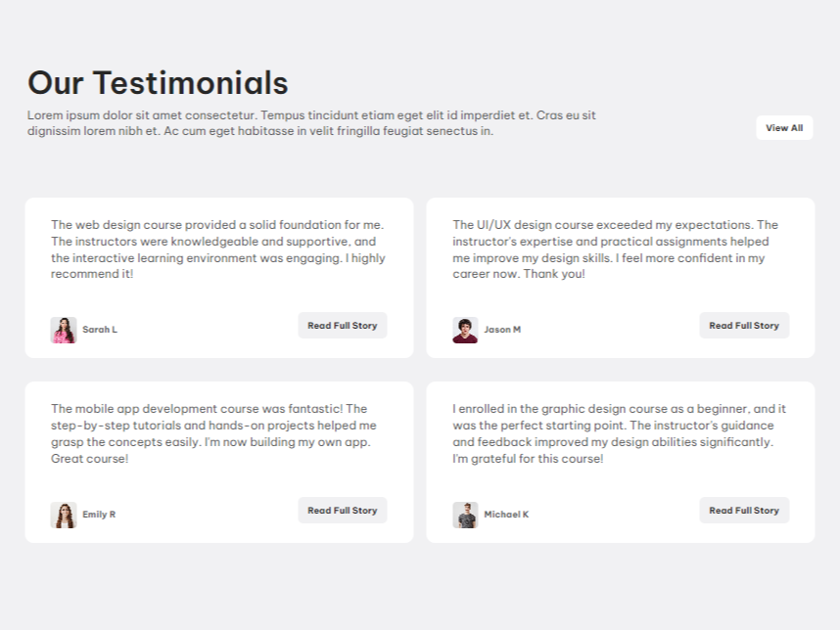
Task: Click the Lorem ipsum description paragraph
Action: [311, 123]
